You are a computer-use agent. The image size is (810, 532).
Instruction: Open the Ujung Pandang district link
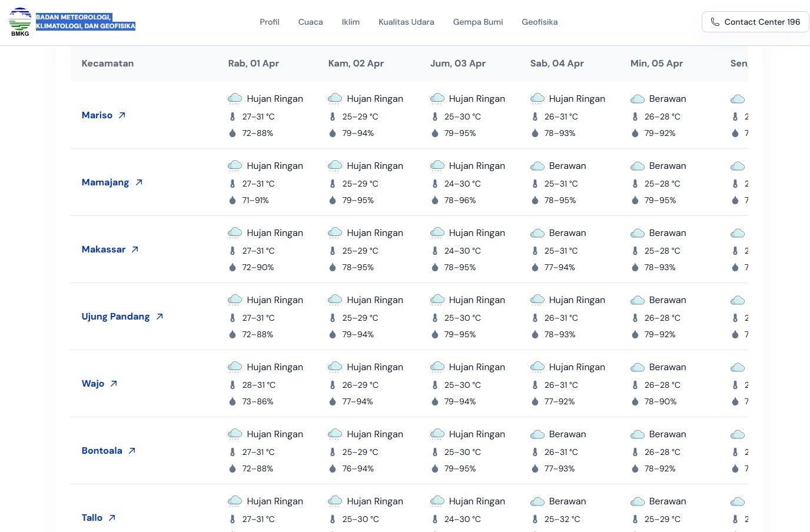pos(116,317)
